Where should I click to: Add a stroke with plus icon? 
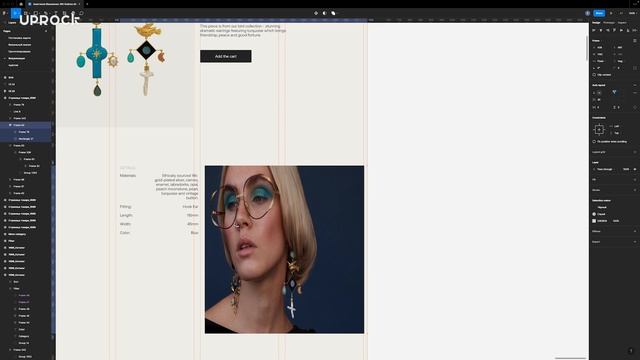635,190
